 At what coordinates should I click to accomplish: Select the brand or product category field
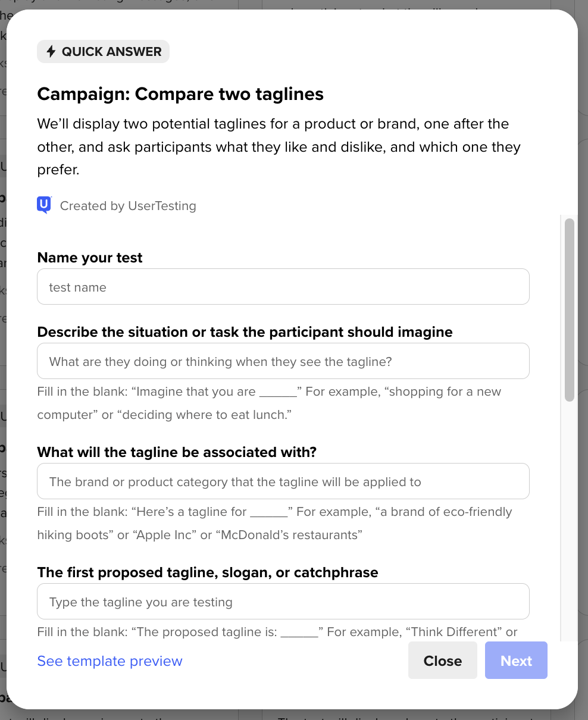tap(283, 481)
